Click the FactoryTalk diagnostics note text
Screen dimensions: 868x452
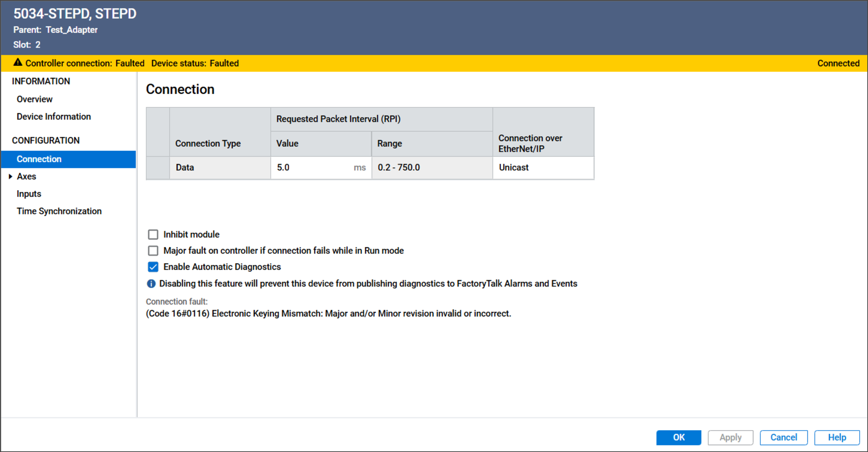368,284
